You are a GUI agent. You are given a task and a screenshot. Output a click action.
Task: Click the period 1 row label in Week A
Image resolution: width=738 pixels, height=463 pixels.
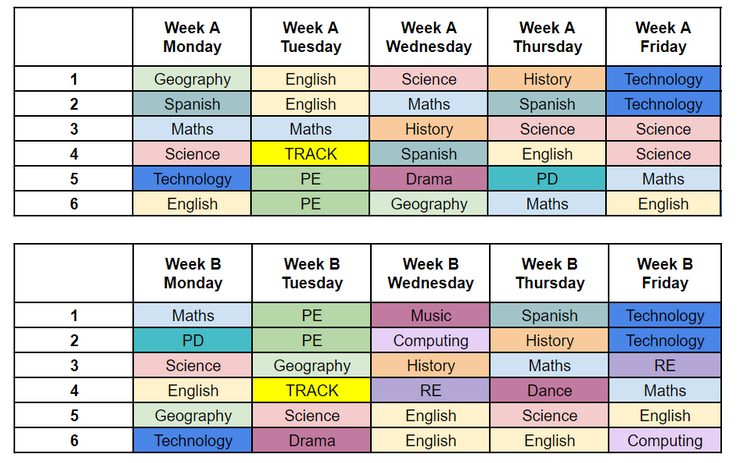(73, 79)
